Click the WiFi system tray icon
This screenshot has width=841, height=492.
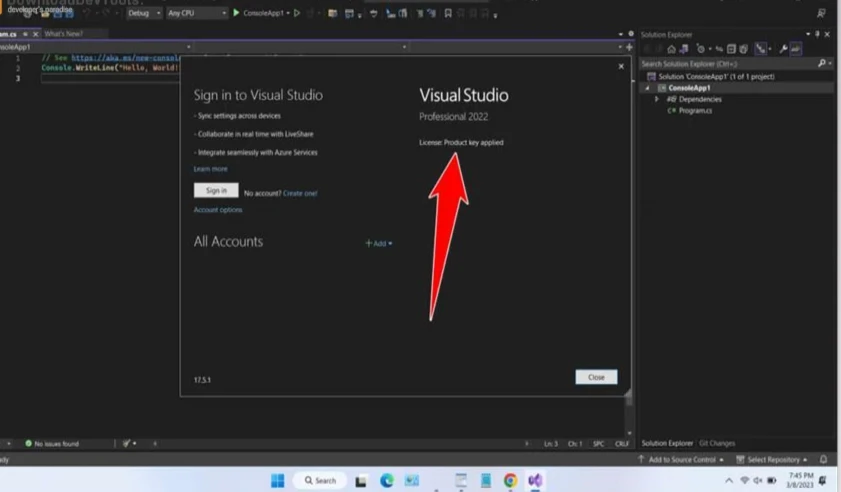[744, 480]
